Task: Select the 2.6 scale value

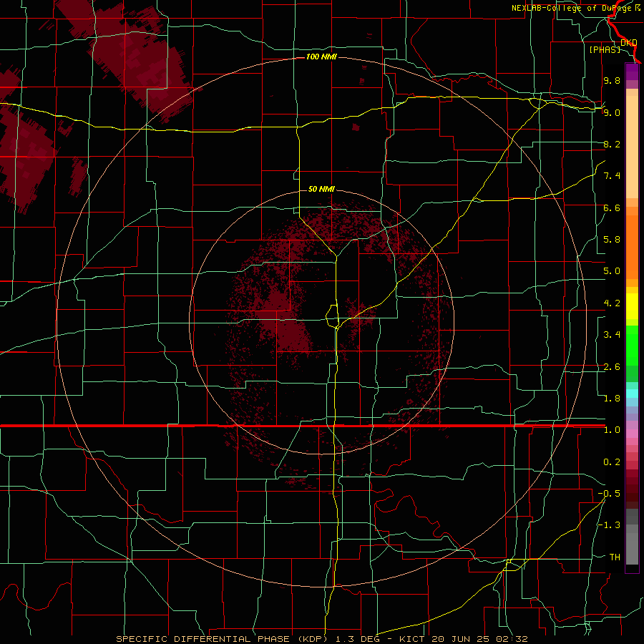Action: pyautogui.click(x=612, y=367)
